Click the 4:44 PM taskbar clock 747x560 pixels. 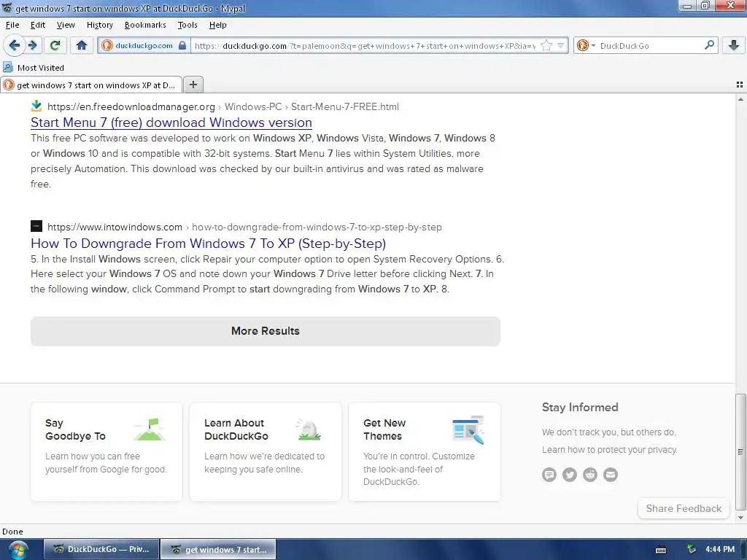[x=720, y=550]
